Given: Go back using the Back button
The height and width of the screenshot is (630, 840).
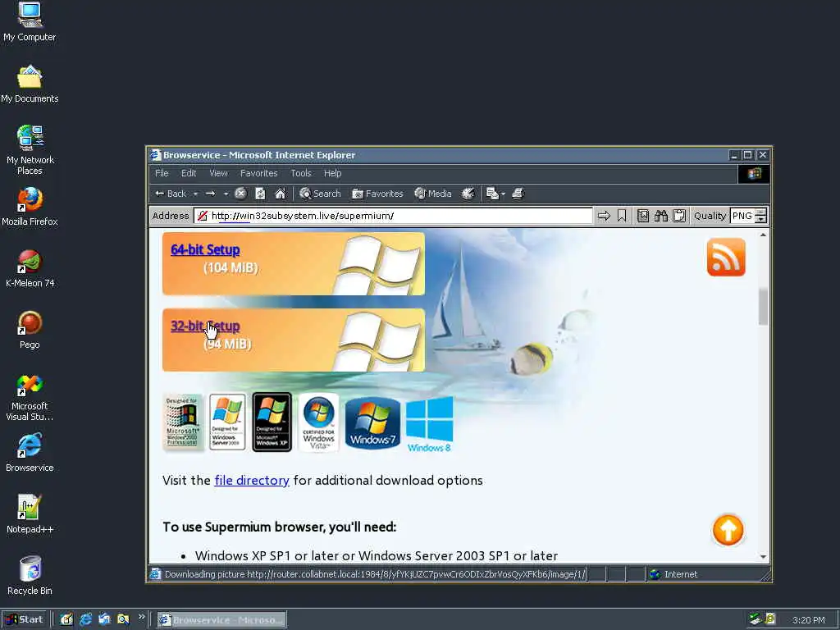Looking at the screenshot, I should pos(171,194).
